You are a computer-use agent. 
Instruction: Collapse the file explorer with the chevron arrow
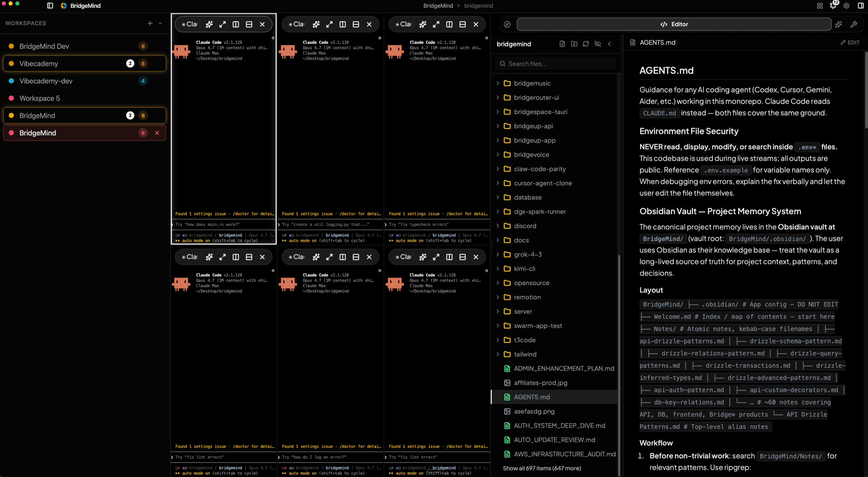[x=609, y=44]
